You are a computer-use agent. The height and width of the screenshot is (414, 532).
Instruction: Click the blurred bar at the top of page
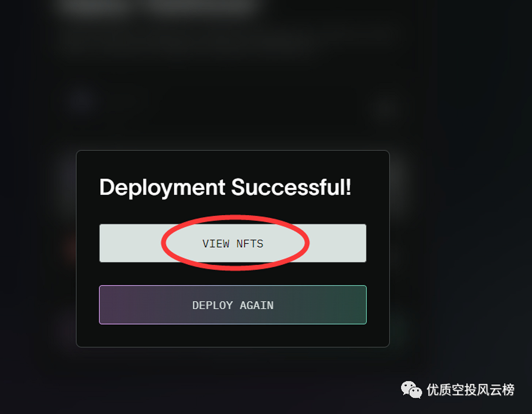point(157,7)
